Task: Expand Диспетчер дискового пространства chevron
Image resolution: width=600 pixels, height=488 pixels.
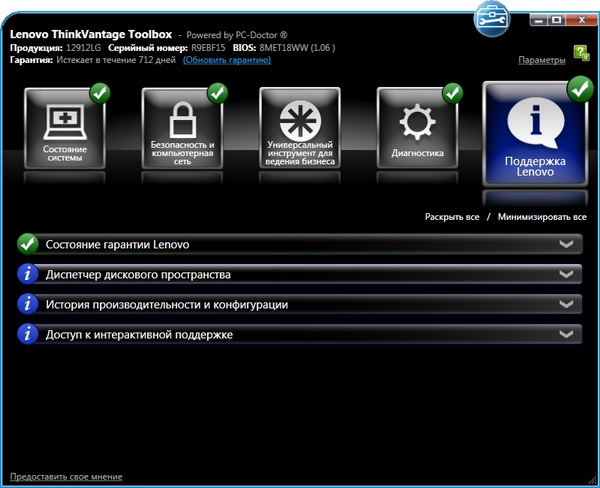Action: [567, 274]
